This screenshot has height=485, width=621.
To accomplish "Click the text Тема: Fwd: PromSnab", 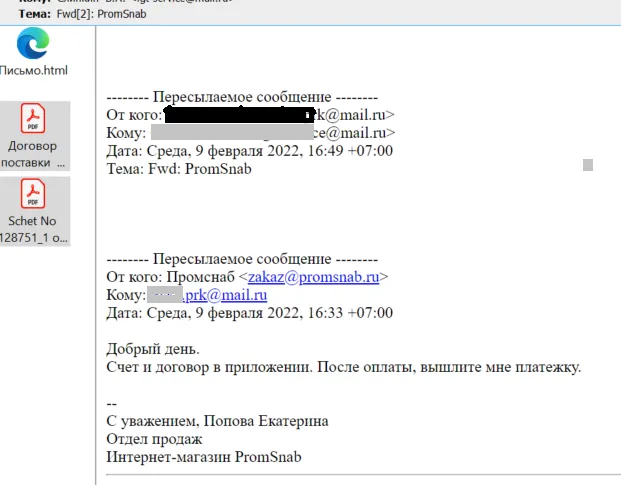I will pyautogui.click(x=179, y=169).
